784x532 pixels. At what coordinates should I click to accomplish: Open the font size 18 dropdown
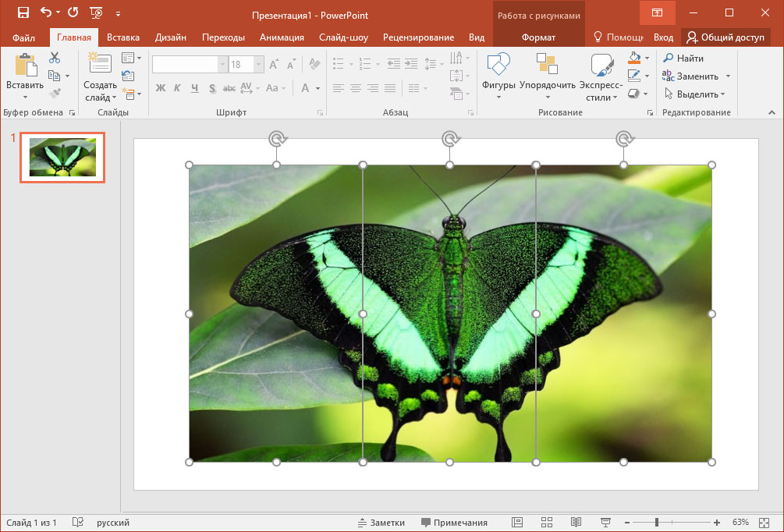258,65
